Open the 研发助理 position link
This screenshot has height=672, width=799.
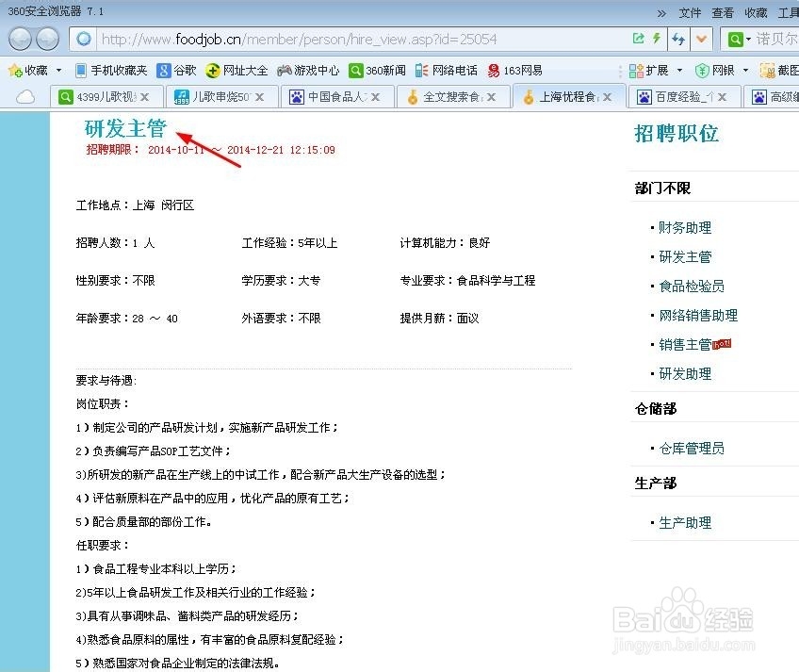coord(686,373)
